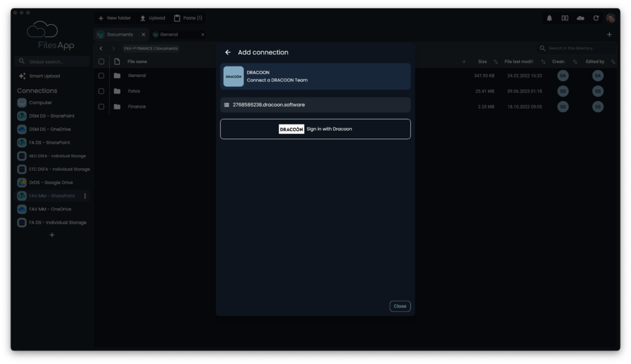This screenshot has height=364, width=631.
Task: Click the Fotos folder name
Action: (134, 91)
